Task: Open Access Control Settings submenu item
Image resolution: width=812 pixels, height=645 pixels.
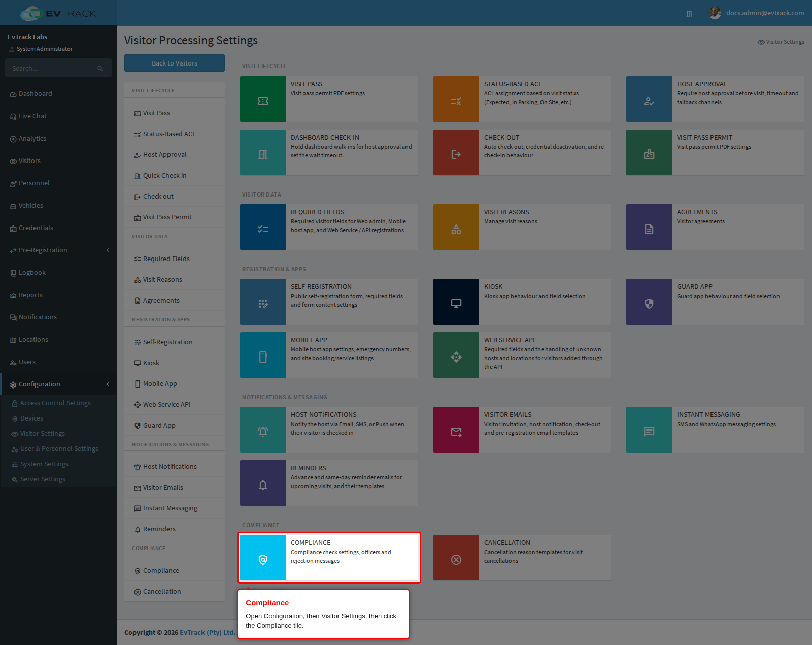Action: click(x=58, y=403)
